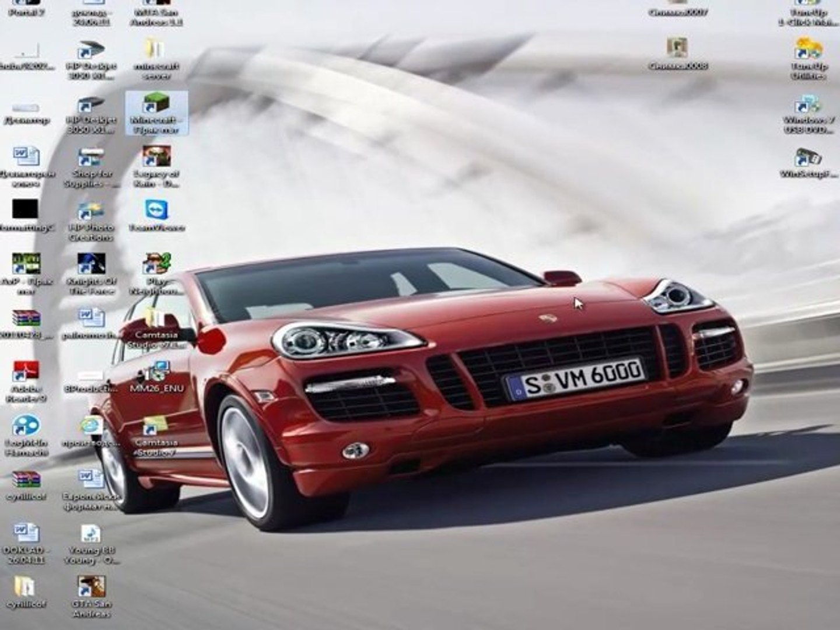Launch the HP Photo Creations shortcut
Viewport: 840px width, 630px height.
point(91,221)
